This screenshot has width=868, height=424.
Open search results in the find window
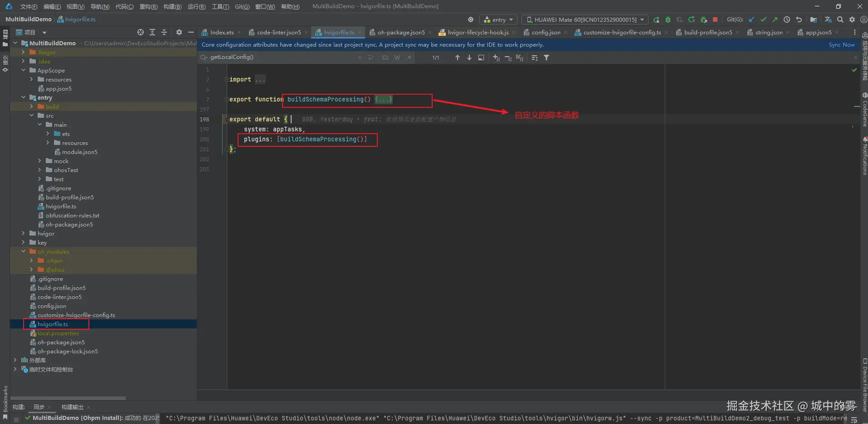coord(481,58)
